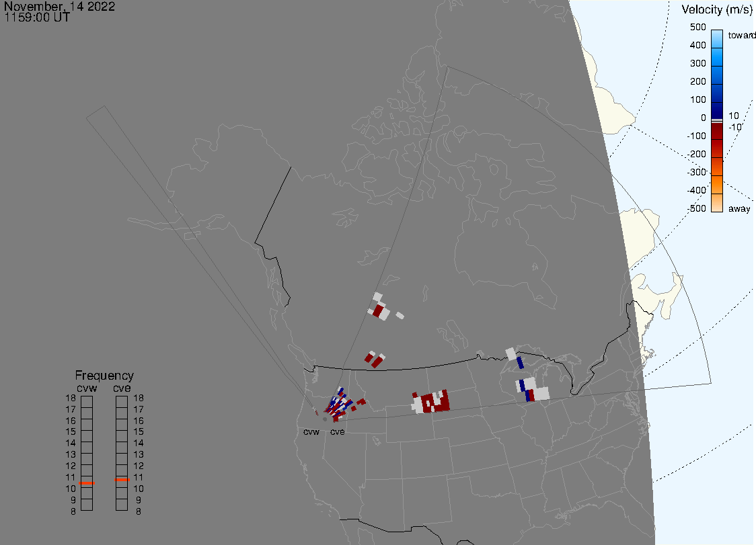Click the '100' velocity scale label
Viewport: 756px width, 545px height.
point(697,99)
